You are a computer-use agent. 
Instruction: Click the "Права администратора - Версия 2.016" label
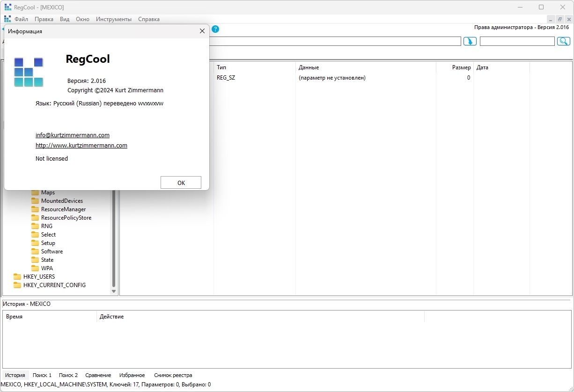coord(522,27)
